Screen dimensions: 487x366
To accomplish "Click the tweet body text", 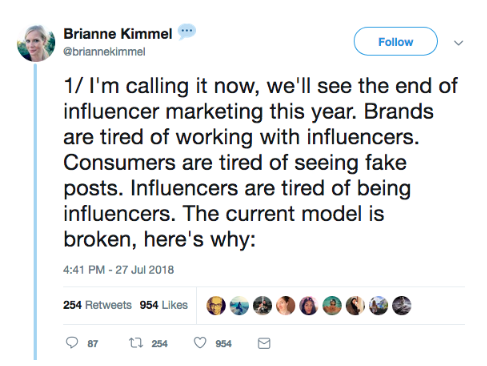I will [261, 162].
